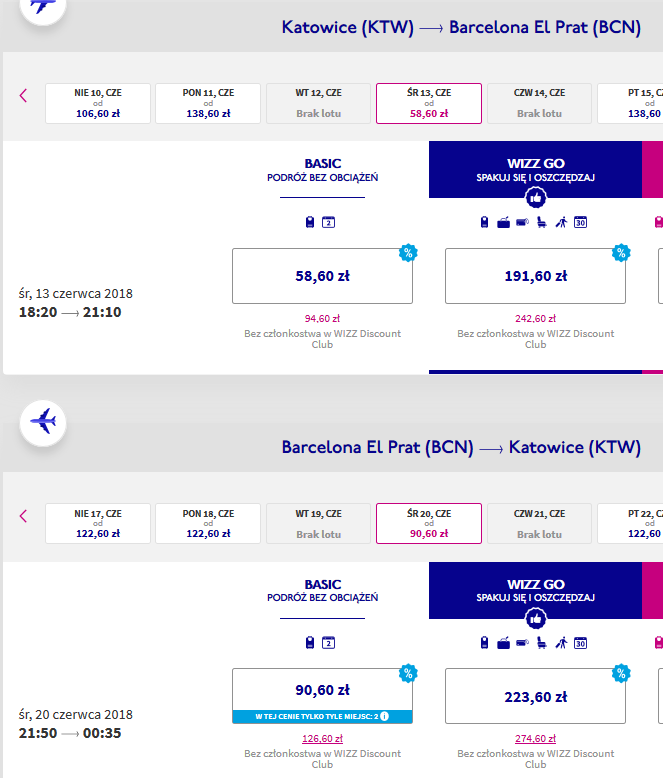
Task: Select outbound date NIE 10, CZE
Action: coord(98,103)
